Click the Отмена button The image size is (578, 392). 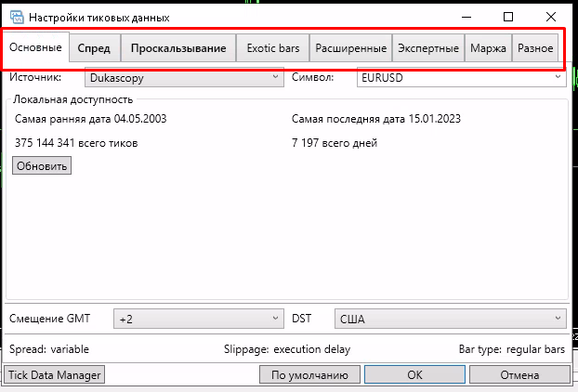tap(519, 374)
